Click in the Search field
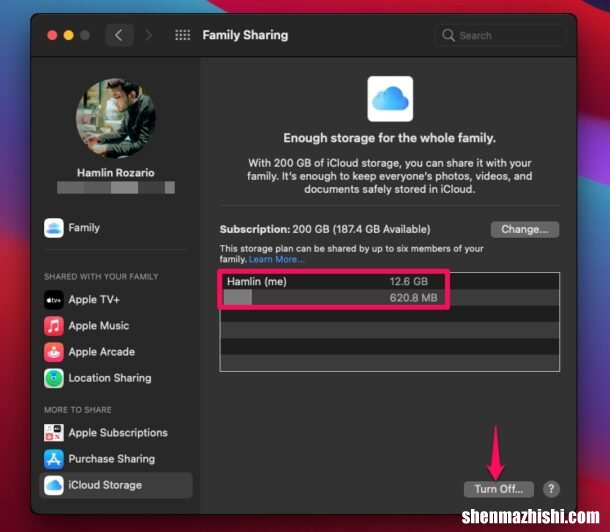 point(501,35)
